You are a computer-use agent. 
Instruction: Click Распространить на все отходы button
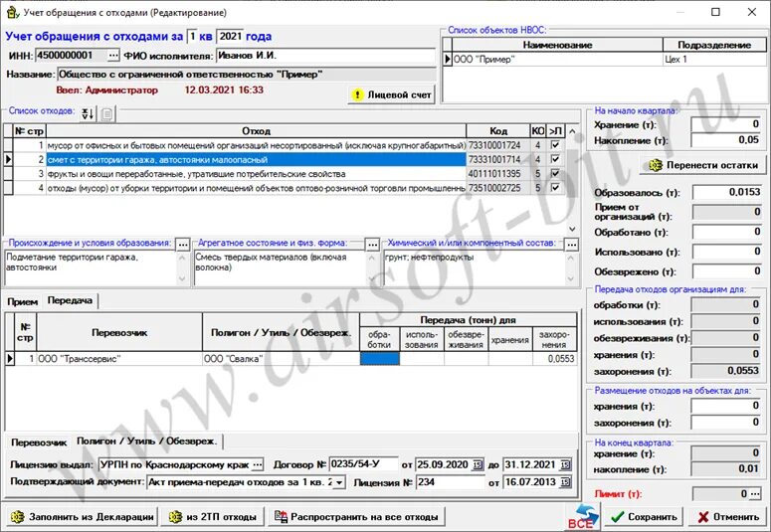pos(356,517)
